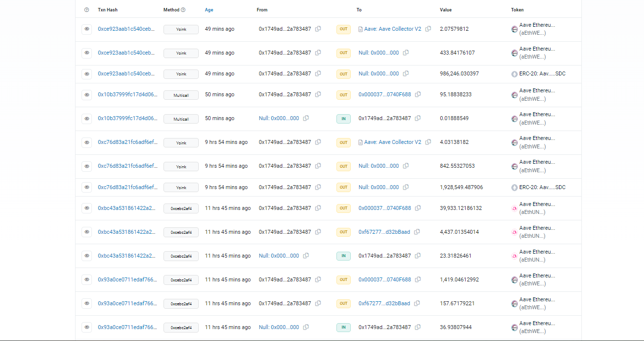
Task: Open txn hash 0xce923aab in 2.07579812 row
Action: click(126, 29)
